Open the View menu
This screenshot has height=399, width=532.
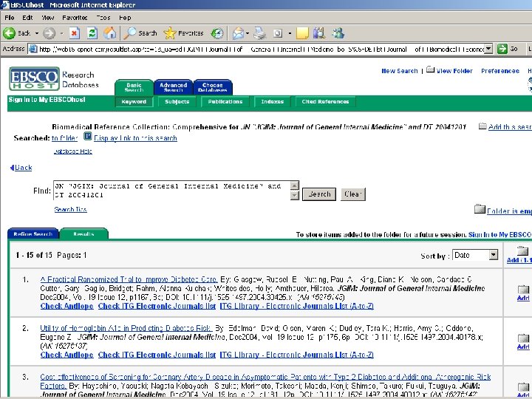[48, 18]
